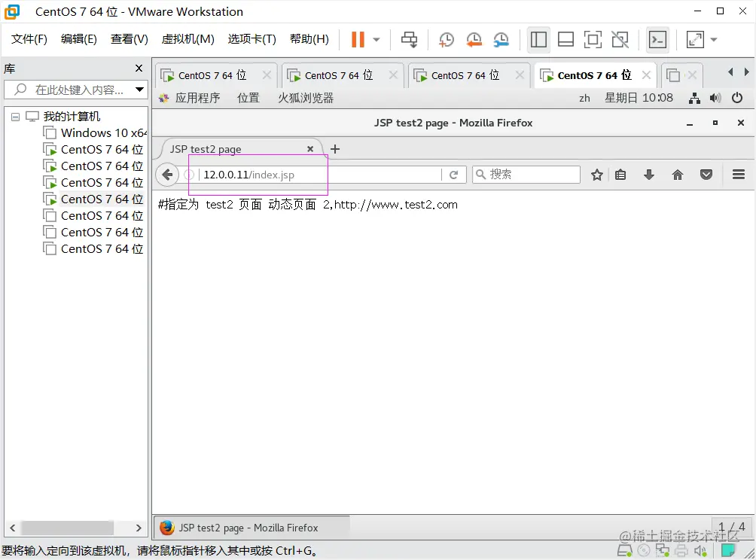
Task: Switch to Unity mode
Action: 620,40
